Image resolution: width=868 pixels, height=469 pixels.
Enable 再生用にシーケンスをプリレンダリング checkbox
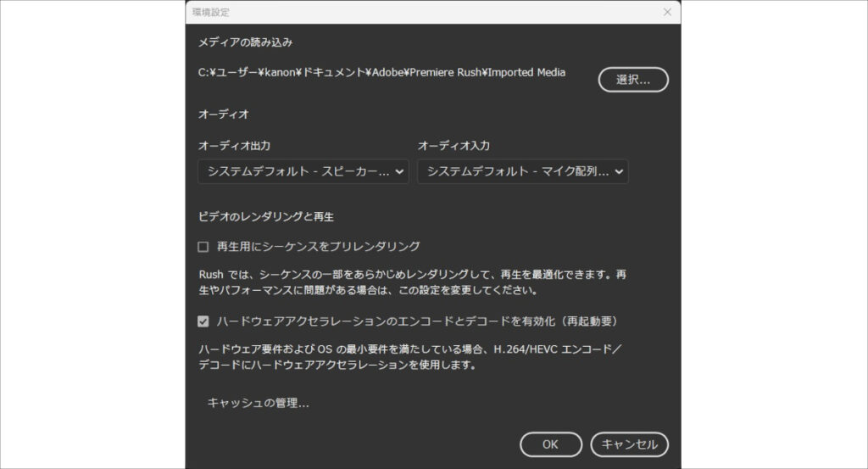(x=203, y=247)
